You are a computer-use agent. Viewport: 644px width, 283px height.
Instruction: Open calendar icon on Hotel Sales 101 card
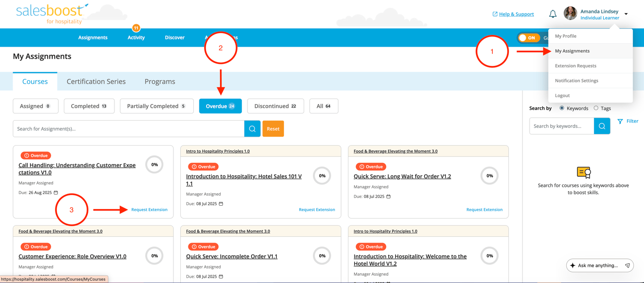(221, 204)
